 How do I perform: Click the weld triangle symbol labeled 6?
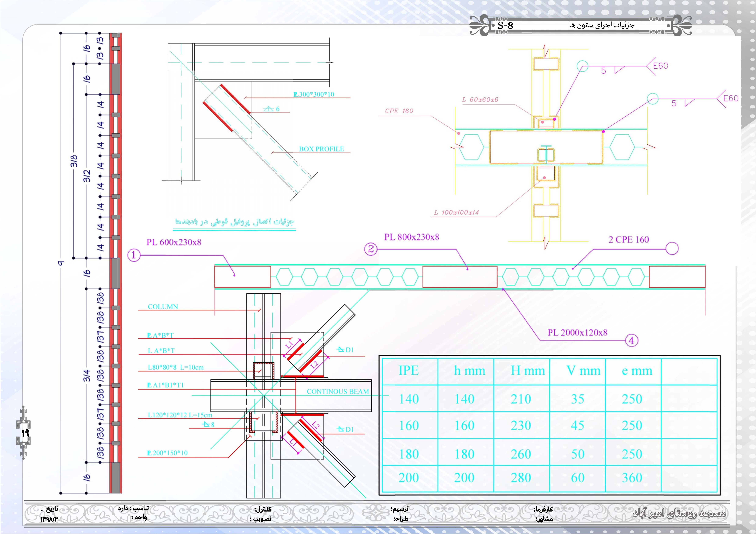(269, 109)
